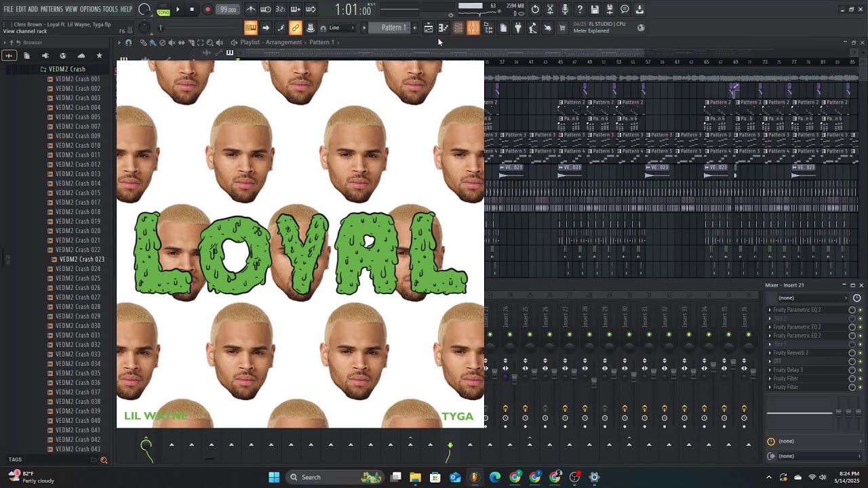Click the tempo field showing 99.000
The height and width of the screenshot is (488, 868).
coord(228,9)
